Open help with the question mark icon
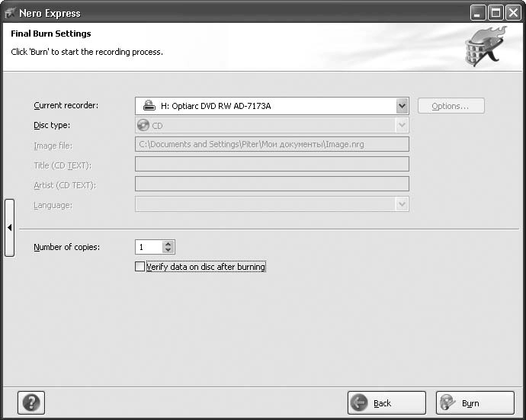 31,402
